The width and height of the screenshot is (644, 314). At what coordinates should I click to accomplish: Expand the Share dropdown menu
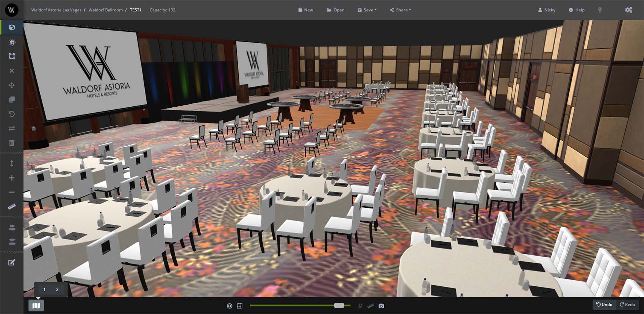[400, 10]
